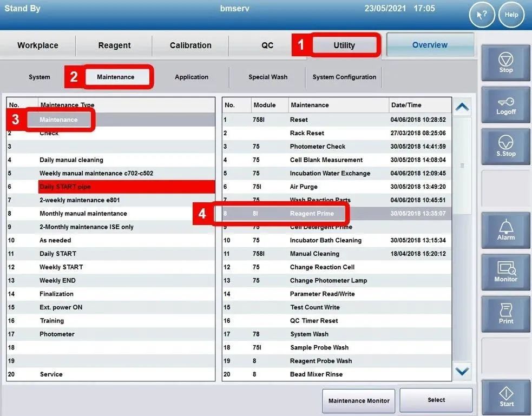Open the Monitor icon button
This screenshot has width=532, height=416.
(x=505, y=272)
